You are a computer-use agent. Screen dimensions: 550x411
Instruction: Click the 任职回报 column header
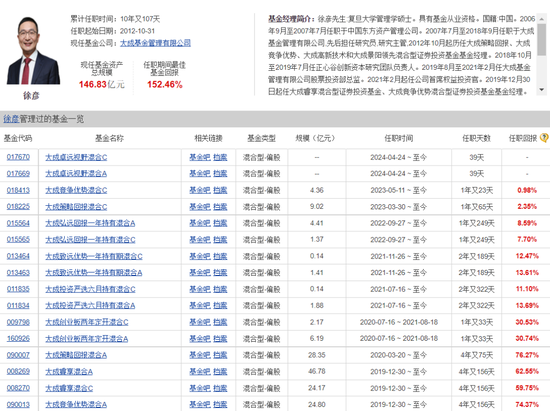coord(523,138)
